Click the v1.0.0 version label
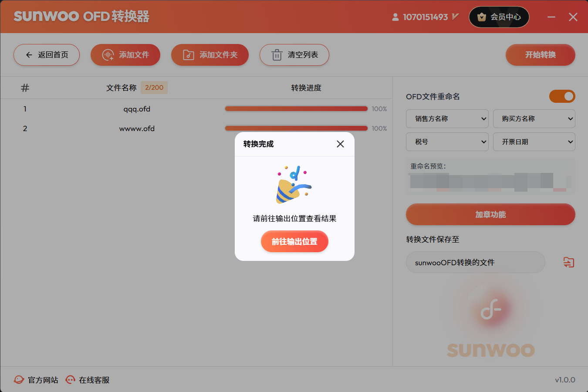Screen dimensions: 588x392 click(565, 380)
